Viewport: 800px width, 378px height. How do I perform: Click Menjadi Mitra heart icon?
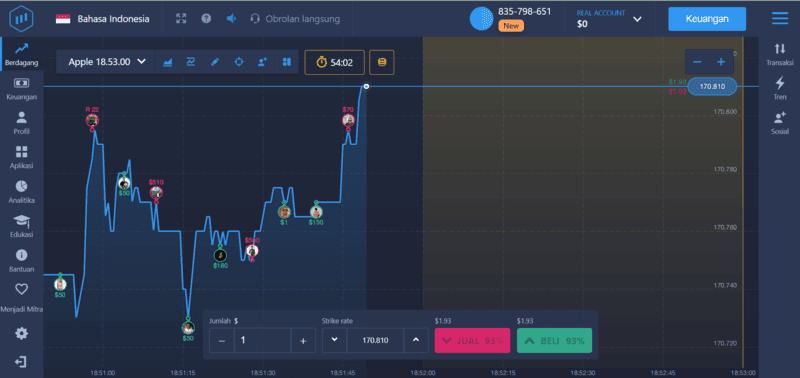[x=21, y=289]
